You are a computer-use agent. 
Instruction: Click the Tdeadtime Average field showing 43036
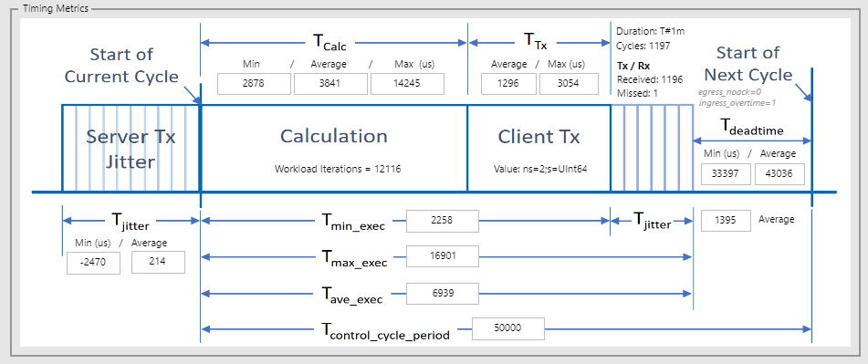779,173
